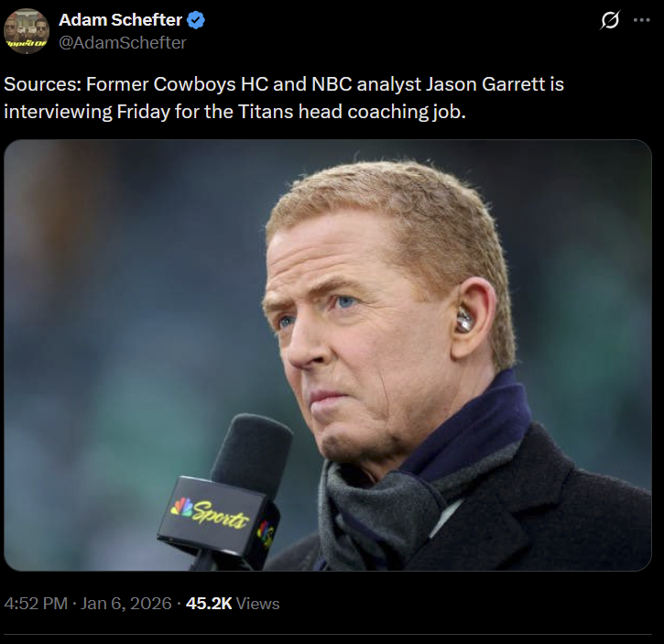Image resolution: width=664 pixels, height=644 pixels.
Task: Click the blue verified checkmark badge
Action: click(197, 20)
